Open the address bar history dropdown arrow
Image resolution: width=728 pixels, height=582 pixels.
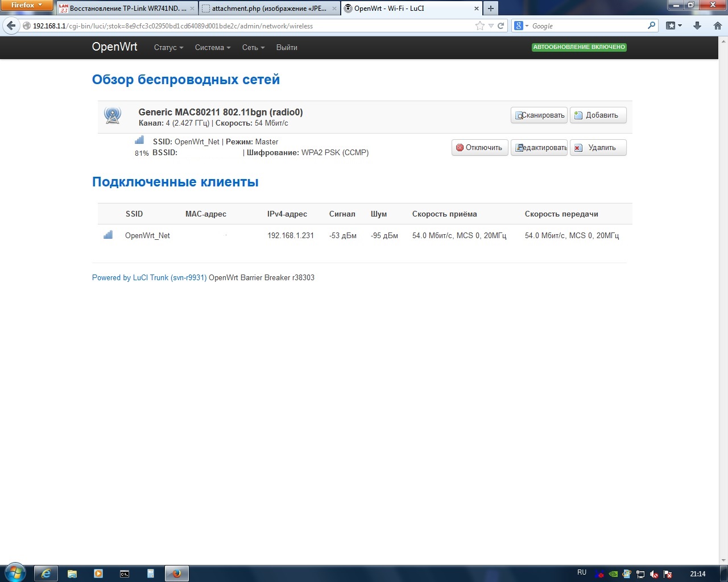coord(491,26)
